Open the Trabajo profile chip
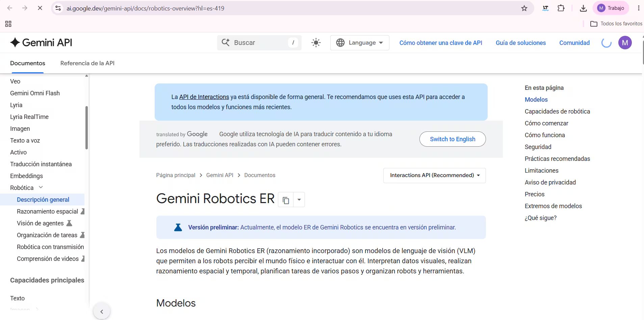Screen dimensions: 644x320 [x=611, y=8]
